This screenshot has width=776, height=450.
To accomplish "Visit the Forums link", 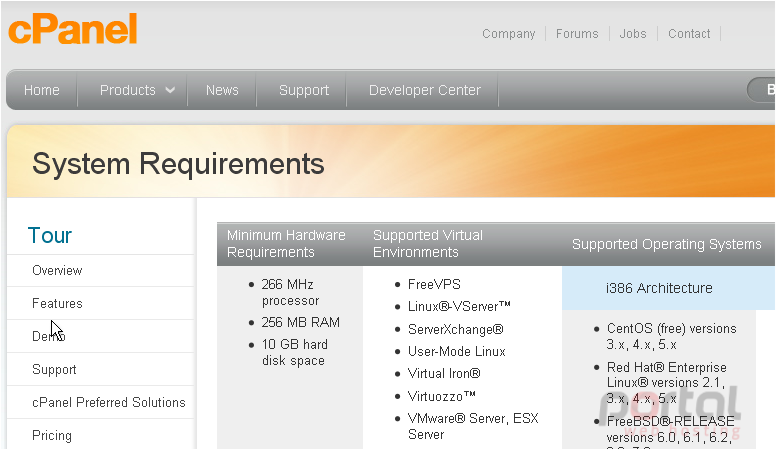I will click(x=577, y=34).
